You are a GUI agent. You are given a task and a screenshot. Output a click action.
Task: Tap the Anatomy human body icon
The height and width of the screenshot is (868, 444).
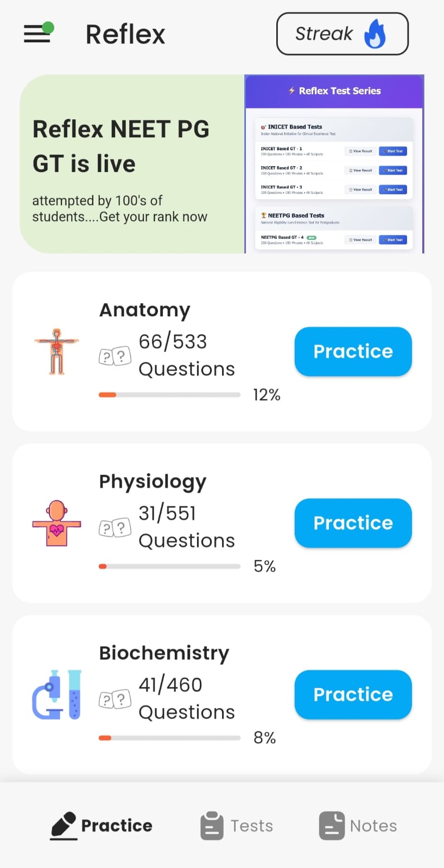point(56,352)
